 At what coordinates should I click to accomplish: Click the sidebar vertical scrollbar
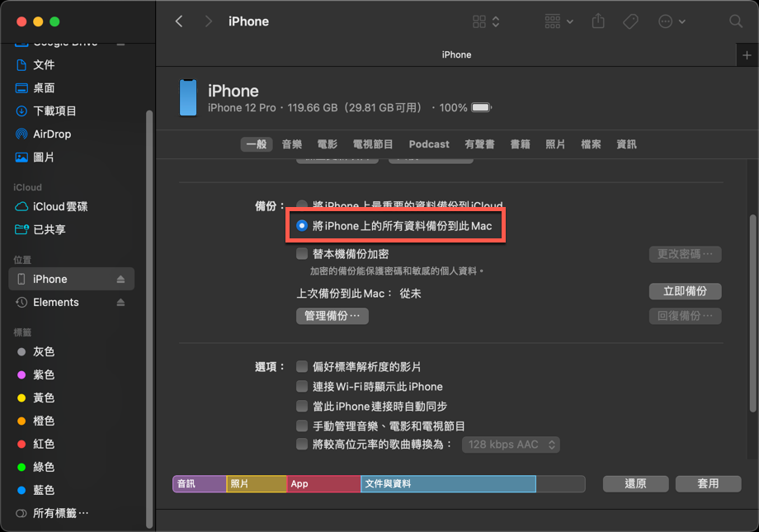pyautogui.click(x=149, y=319)
